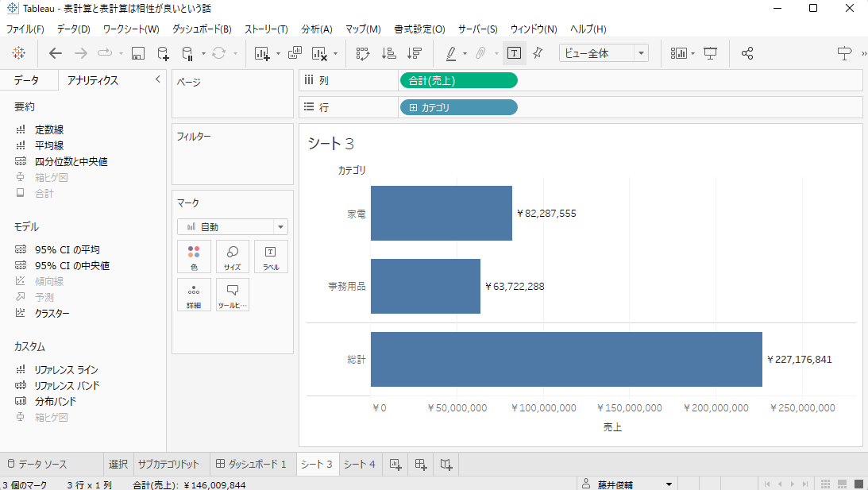Click the add new data source icon
This screenshot has width=868, height=490.
163,53
